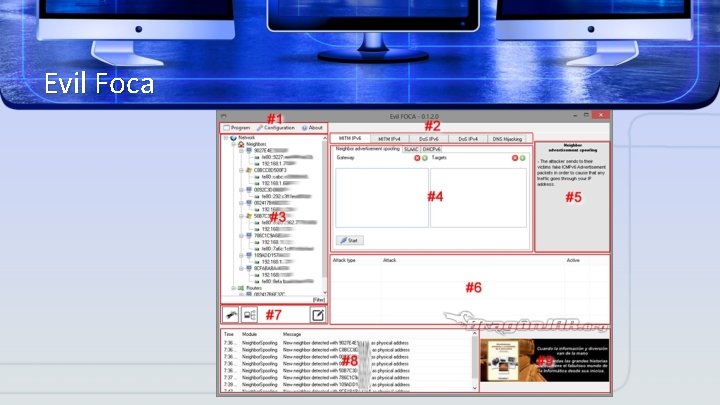Screen dimensions: 720x405
Task: Click the Time column header in log
Action: pos(229,334)
